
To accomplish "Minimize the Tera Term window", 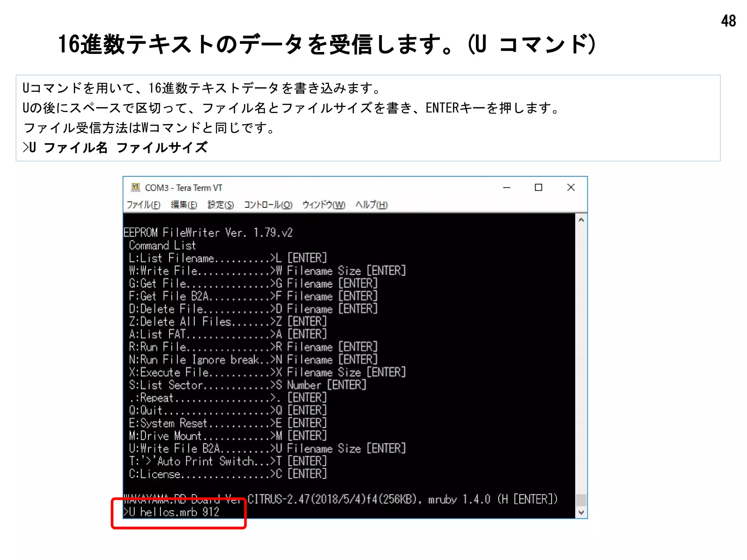I will click(x=507, y=188).
